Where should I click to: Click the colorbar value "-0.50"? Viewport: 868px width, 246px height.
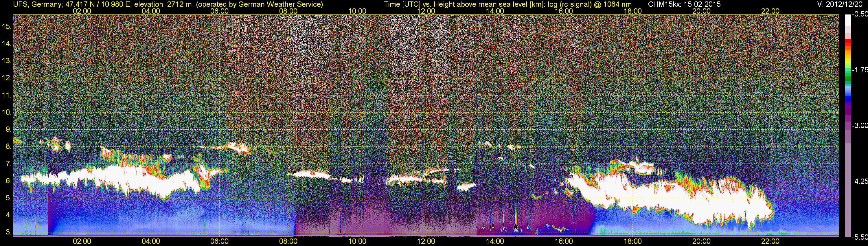pyautogui.click(x=860, y=14)
